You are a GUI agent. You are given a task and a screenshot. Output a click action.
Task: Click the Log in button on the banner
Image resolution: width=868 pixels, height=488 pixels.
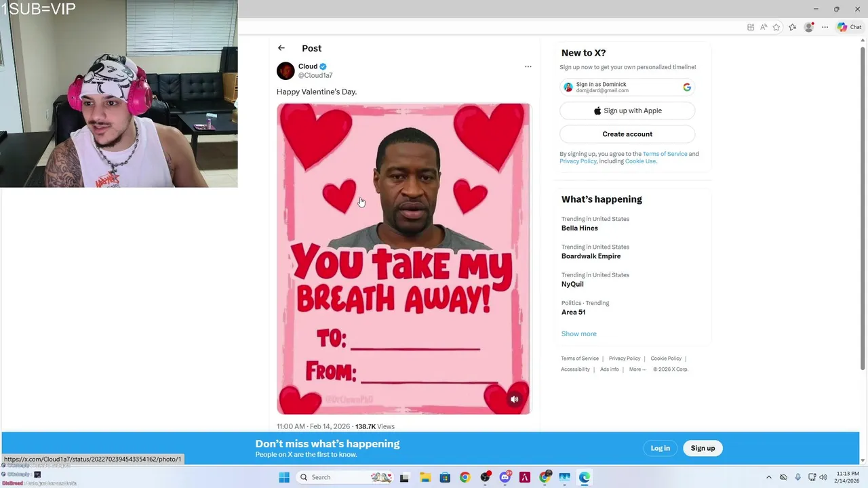point(660,448)
